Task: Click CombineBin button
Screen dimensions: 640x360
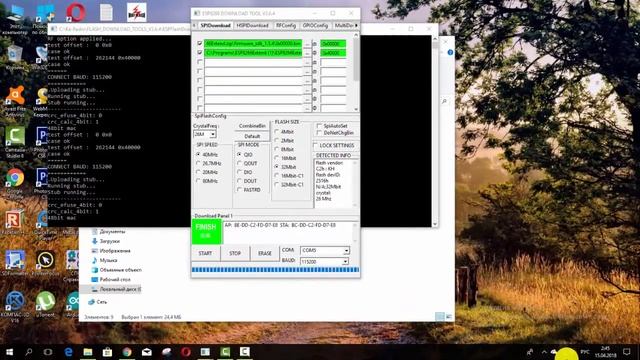Action: pyautogui.click(x=252, y=126)
